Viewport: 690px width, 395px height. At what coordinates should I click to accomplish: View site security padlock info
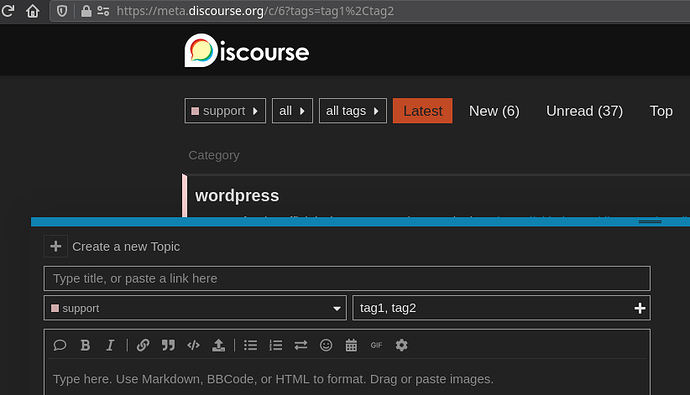[x=86, y=11]
